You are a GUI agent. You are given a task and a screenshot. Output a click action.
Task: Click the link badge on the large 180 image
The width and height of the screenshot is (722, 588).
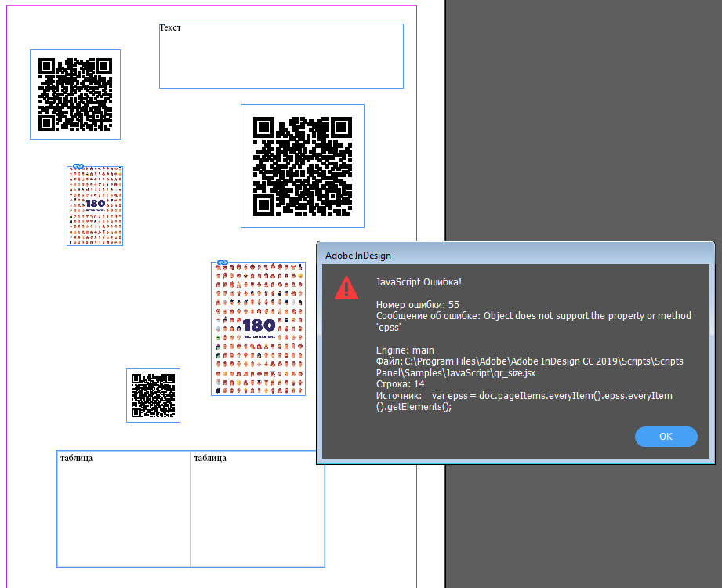tap(223, 263)
